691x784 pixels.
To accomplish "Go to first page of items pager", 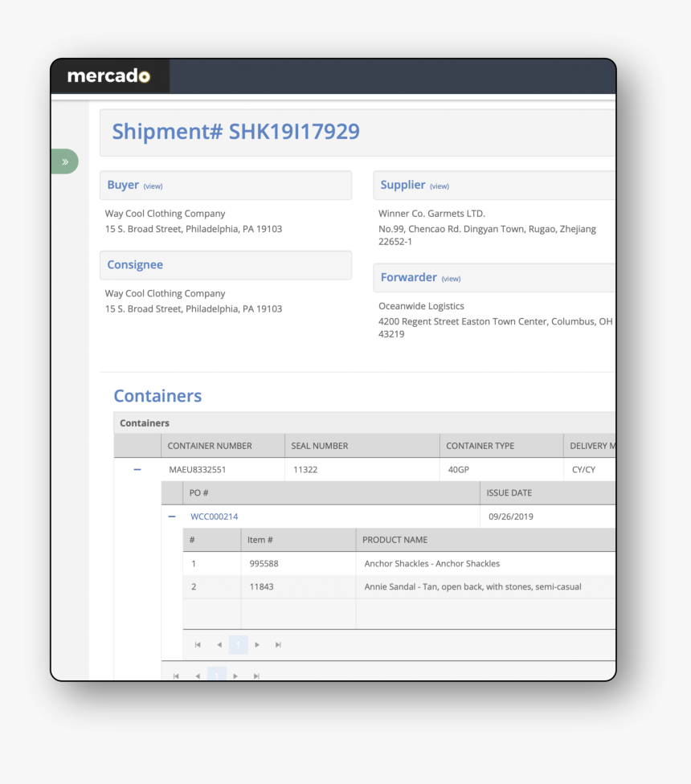I will pyautogui.click(x=198, y=644).
